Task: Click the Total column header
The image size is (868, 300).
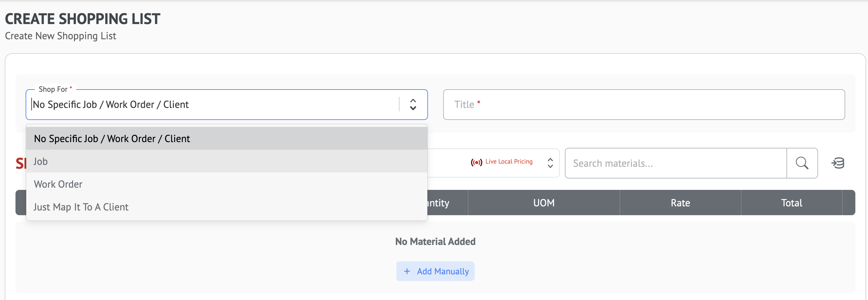Action: pyautogui.click(x=791, y=203)
